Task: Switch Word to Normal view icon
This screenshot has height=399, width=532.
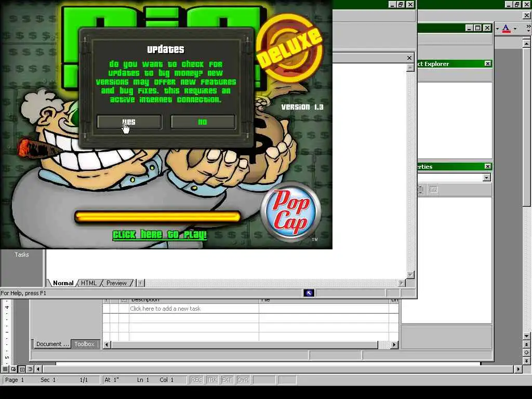Action: (x=5, y=369)
